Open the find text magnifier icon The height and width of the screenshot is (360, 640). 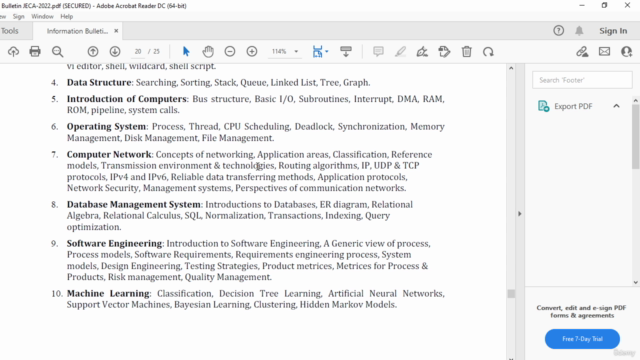(x=58, y=51)
